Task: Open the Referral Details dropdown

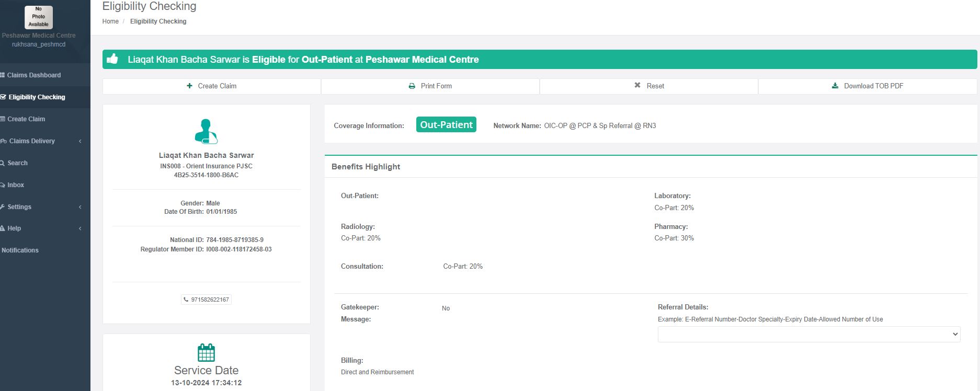Action: pyautogui.click(x=808, y=334)
